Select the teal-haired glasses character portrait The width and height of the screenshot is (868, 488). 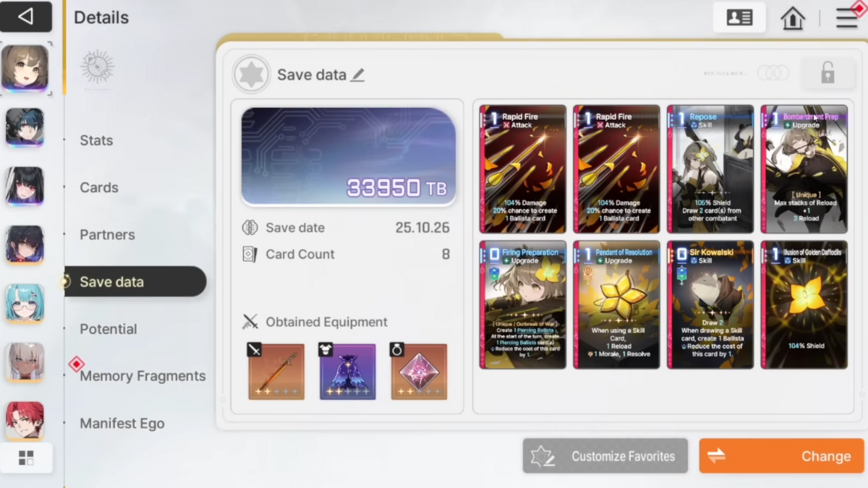(x=25, y=303)
